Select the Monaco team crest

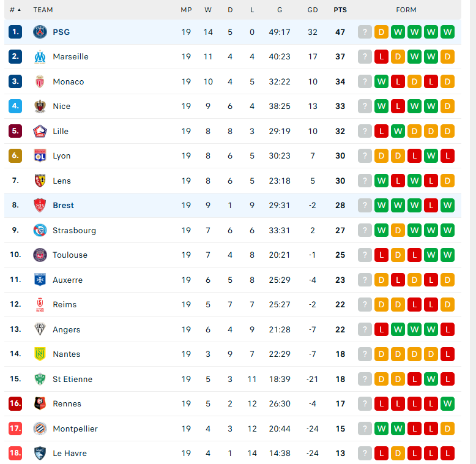click(x=40, y=81)
